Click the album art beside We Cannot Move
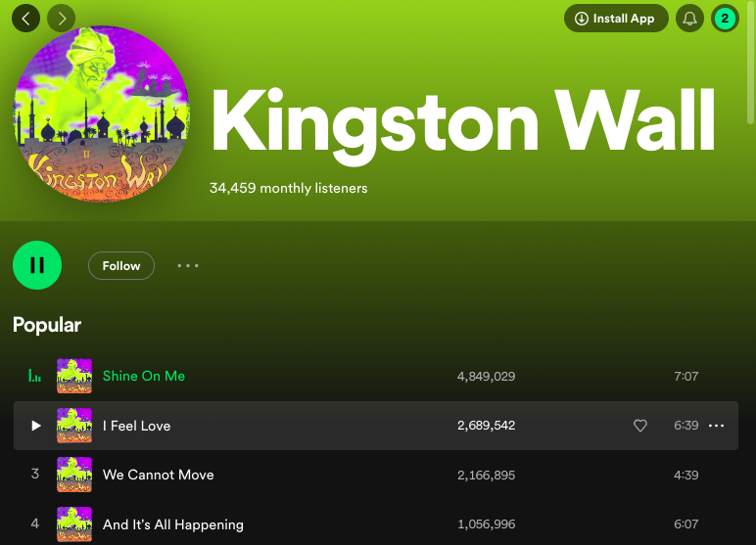This screenshot has width=756, height=545. (x=74, y=475)
